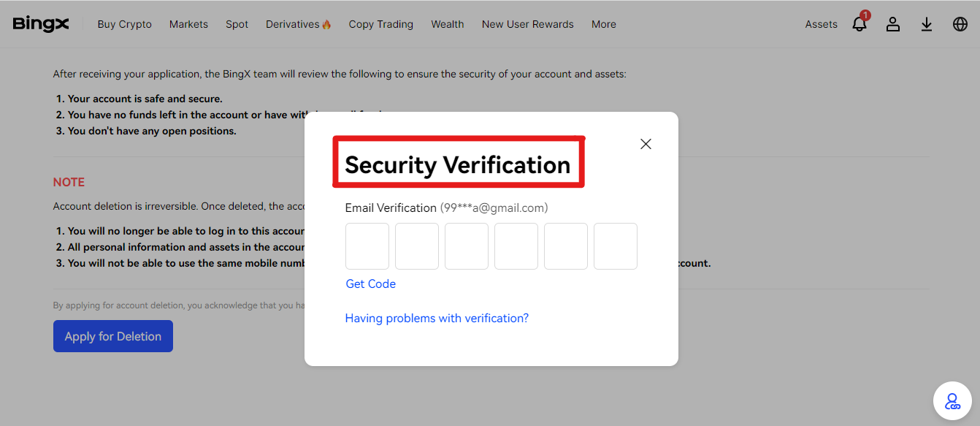
Task: Expand the More menu
Action: [x=604, y=24]
